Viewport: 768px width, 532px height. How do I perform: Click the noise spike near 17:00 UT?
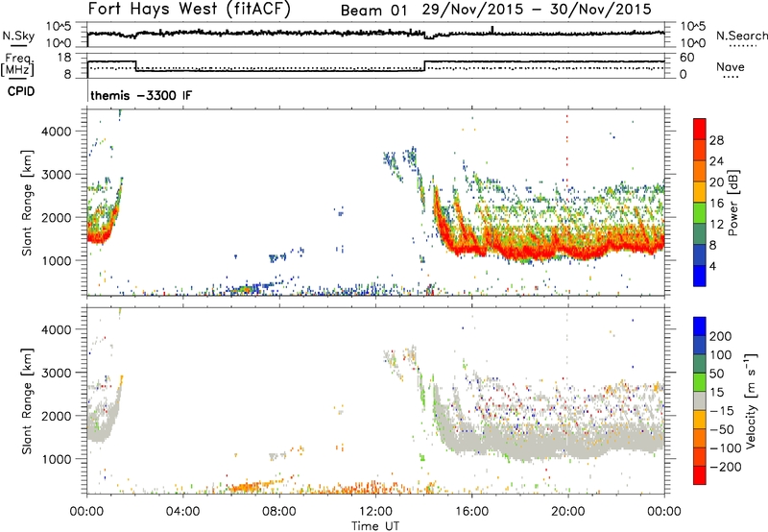point(492,30)
